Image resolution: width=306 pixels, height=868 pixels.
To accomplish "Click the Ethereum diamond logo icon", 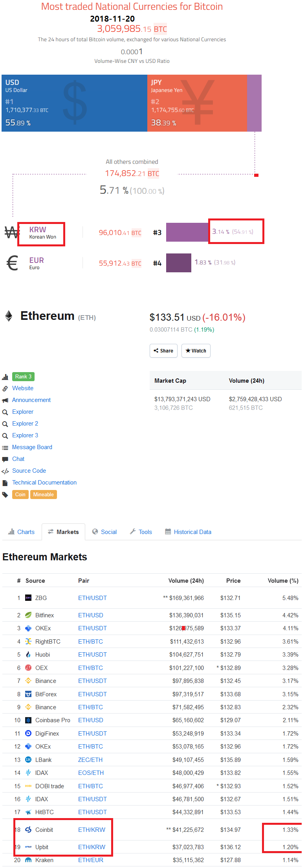I will pyautogui.click(x=9, y=316).
